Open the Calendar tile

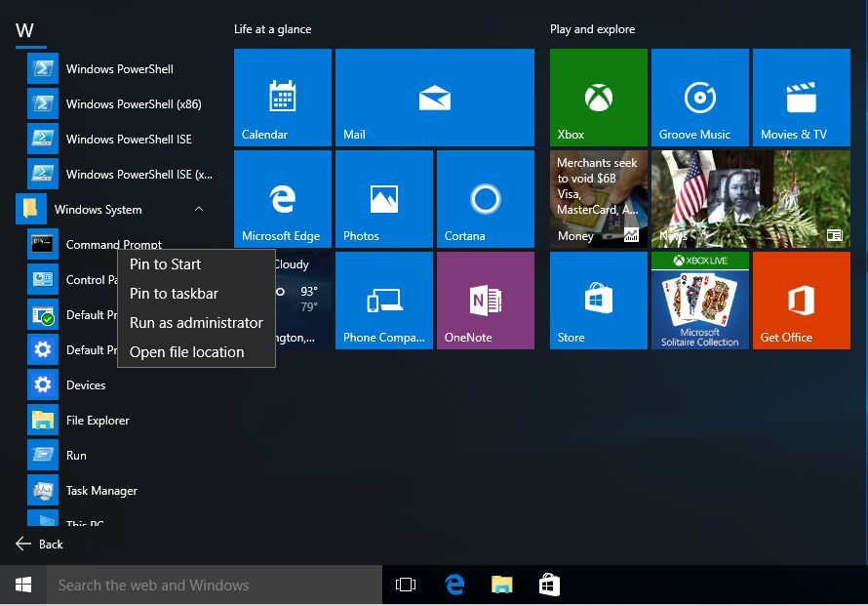coord(282,98)
